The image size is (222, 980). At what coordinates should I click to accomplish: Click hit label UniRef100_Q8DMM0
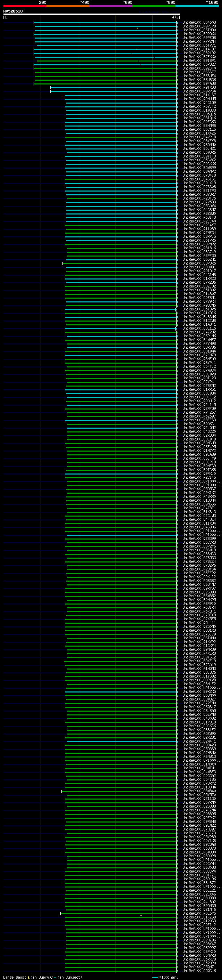point(199,145)
